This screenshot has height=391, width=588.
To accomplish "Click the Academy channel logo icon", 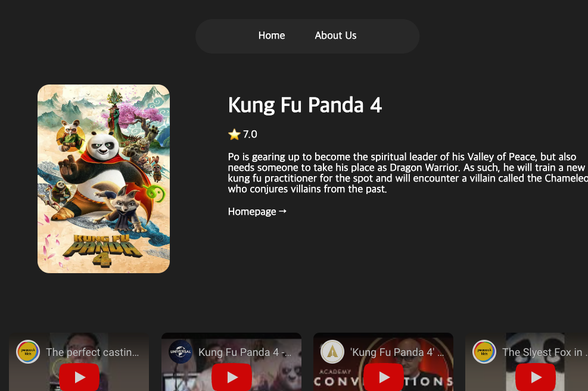I will (332, 352).
